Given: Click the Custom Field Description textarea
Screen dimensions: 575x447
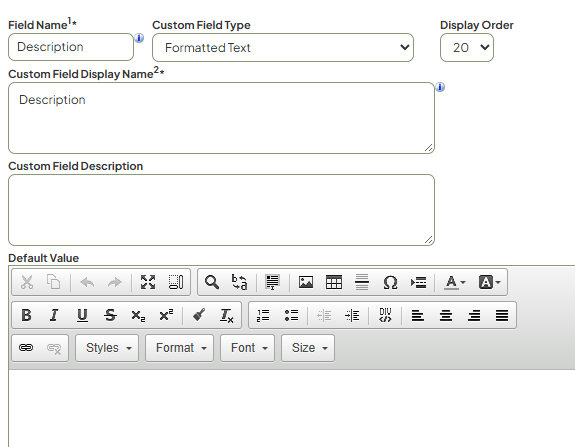Looking at the screenshot, I should [221, 210].
